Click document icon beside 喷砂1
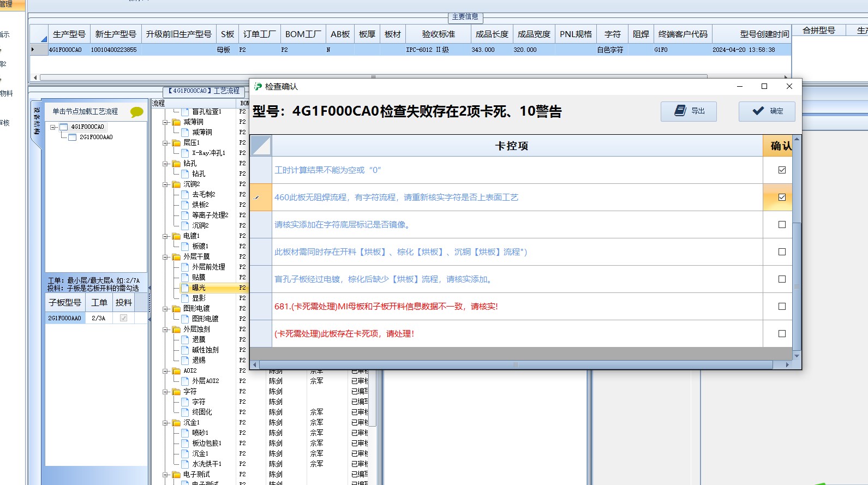 [x=185, y=433]
